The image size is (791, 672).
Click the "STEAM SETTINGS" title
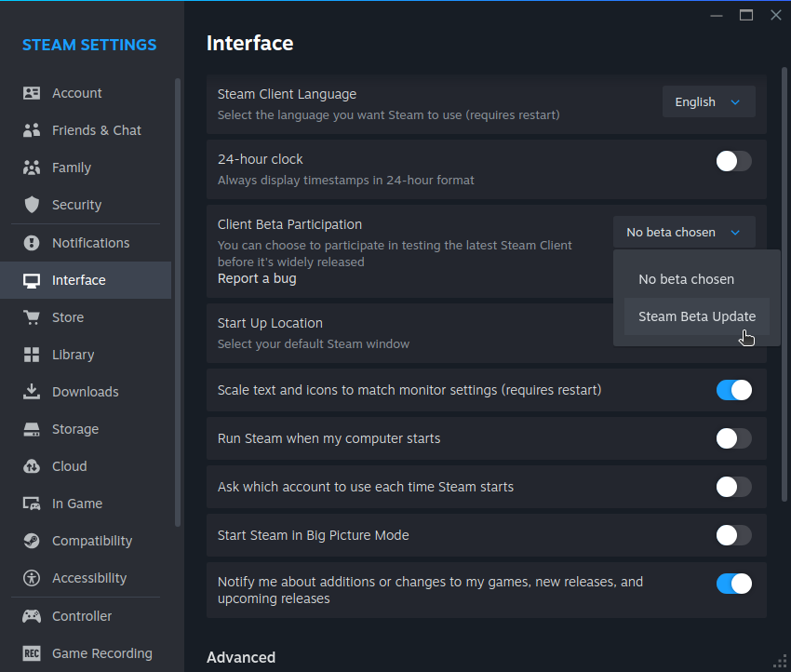[x=89, y=45]
